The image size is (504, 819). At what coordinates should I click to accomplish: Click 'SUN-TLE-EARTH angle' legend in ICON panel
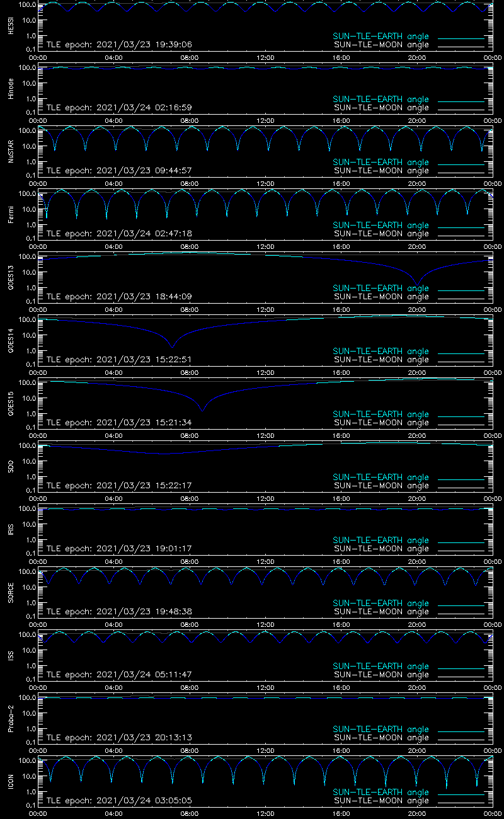(x=381, y=792)
